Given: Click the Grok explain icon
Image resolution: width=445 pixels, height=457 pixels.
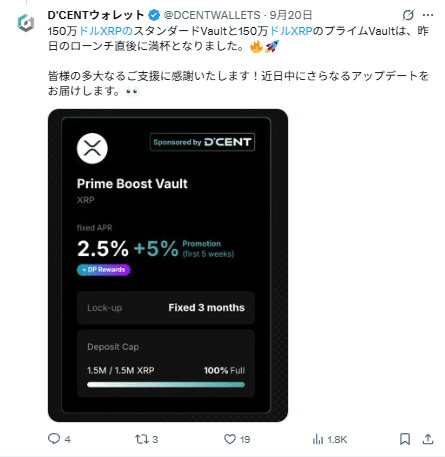Looking at the screenshot, I should [408, 15].
